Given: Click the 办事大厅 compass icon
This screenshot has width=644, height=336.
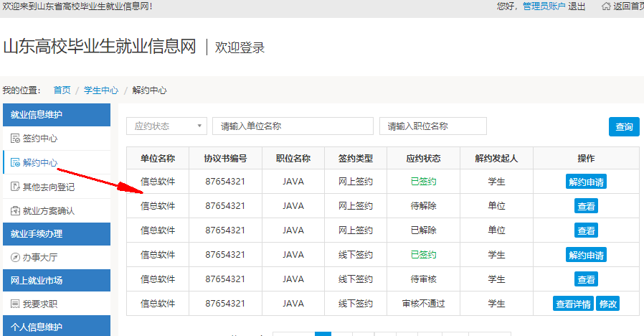Looking at the screenshot, I should [x=15, y=257].
